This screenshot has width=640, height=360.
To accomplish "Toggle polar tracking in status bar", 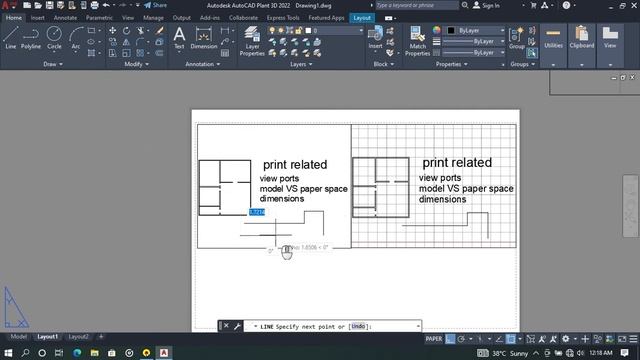I will point(461,339).
